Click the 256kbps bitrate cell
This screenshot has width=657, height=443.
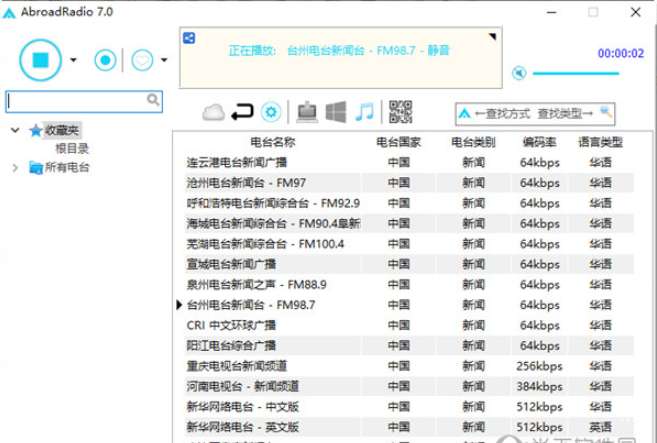[539, 366]
